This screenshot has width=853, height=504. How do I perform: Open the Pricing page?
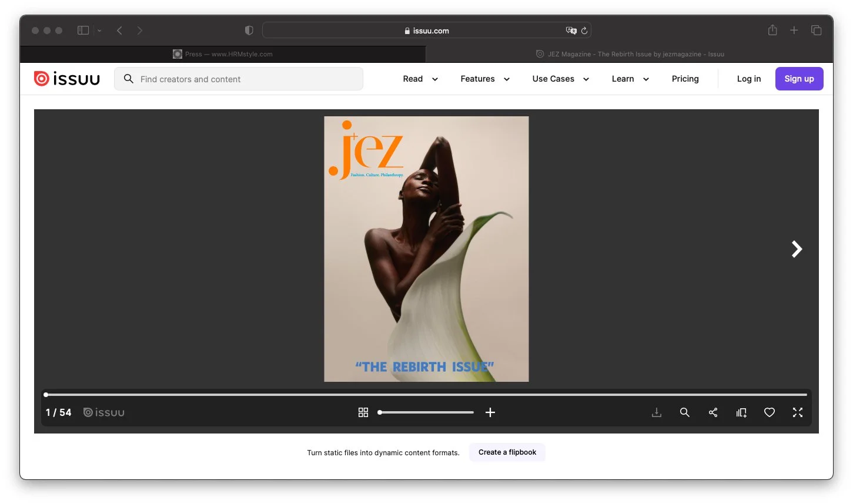[685, 79]
